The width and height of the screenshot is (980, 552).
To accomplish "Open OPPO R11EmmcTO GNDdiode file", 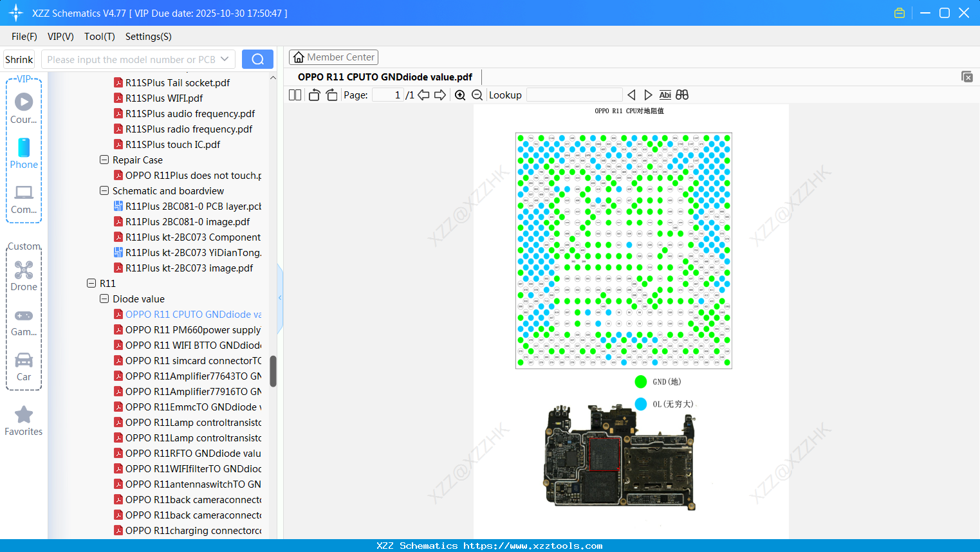I will click(x=193, y=407).
